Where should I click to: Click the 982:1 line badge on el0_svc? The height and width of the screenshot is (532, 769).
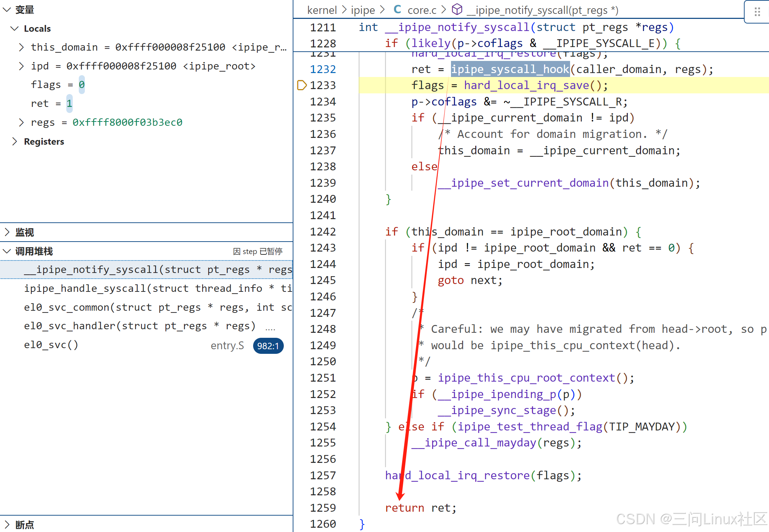pyautogui.click(x=268, y=346)
